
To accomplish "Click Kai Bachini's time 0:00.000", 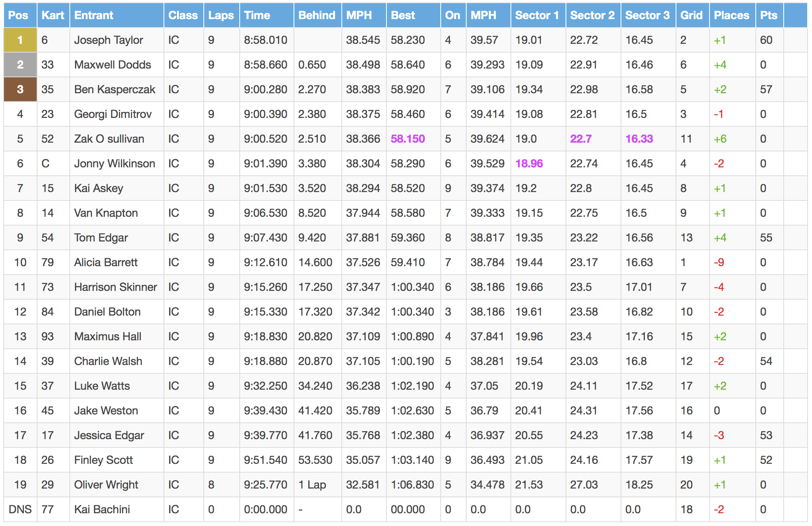I will 266,509.
